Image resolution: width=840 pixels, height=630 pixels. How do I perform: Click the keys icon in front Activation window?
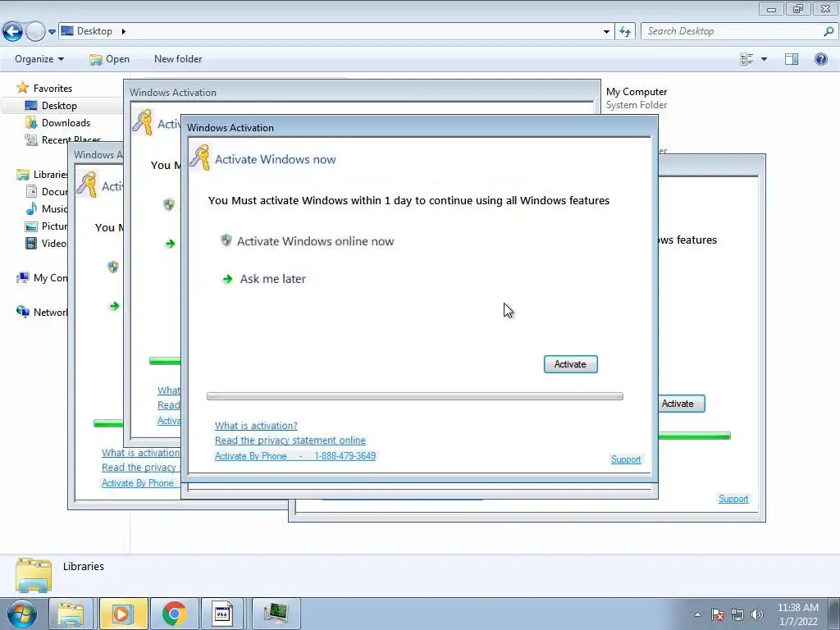point(200,157)
